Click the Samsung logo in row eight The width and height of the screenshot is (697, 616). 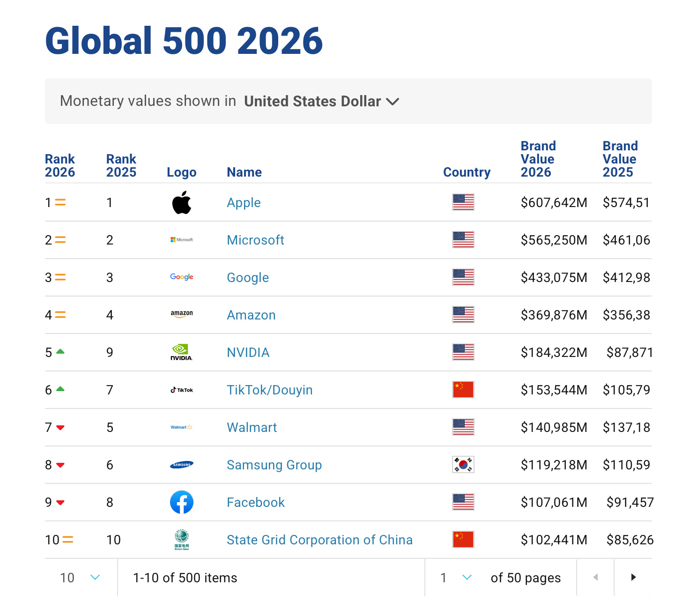click(182, 465)
